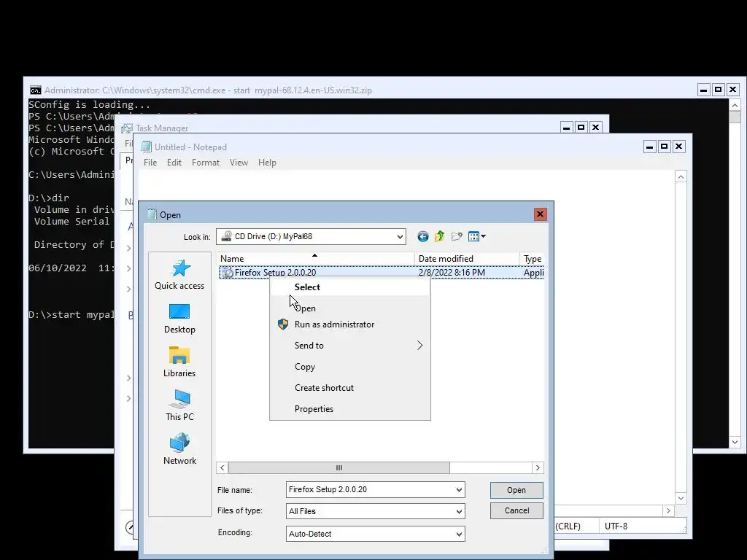Expand the Files of type dropdown
The height and width of the screenshot is (560, 747).
click(x=459, y=511)
